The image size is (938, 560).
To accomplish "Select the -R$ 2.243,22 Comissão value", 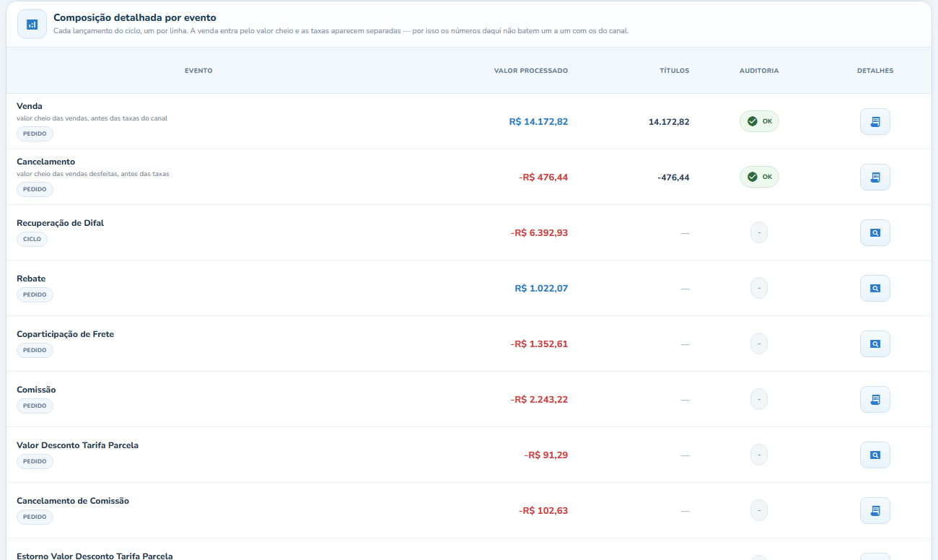I will (x=539, y=399).
